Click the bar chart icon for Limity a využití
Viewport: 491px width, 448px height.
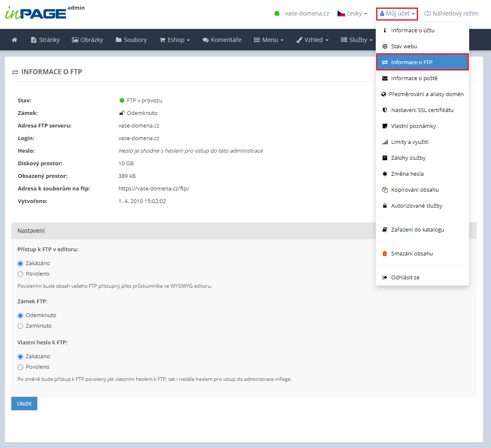point(384,142)
